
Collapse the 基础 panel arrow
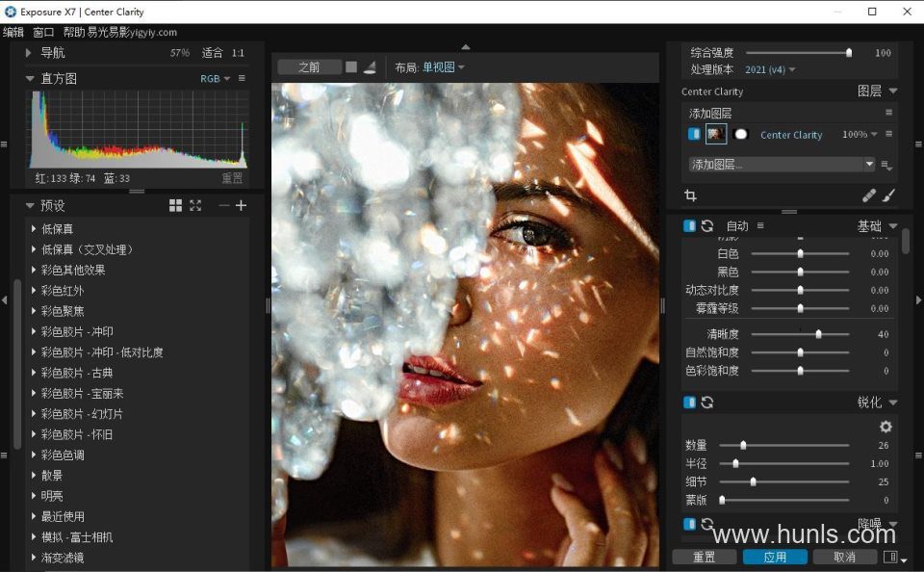[893, 226]
